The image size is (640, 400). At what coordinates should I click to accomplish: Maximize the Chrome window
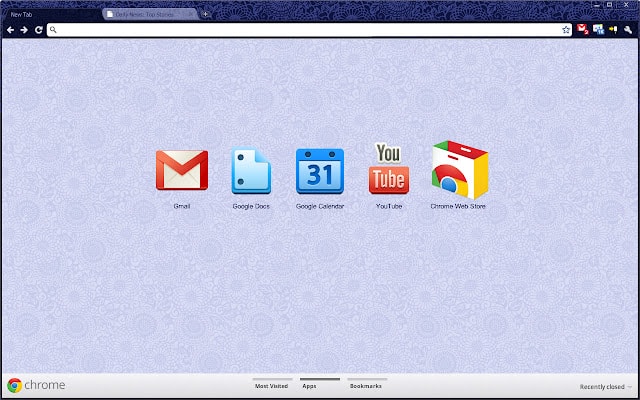(609, 5)
